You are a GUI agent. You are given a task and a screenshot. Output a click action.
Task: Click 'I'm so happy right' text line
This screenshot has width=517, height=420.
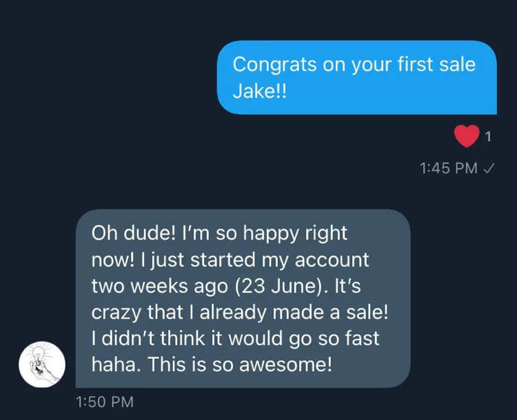(x=265, y=234)
